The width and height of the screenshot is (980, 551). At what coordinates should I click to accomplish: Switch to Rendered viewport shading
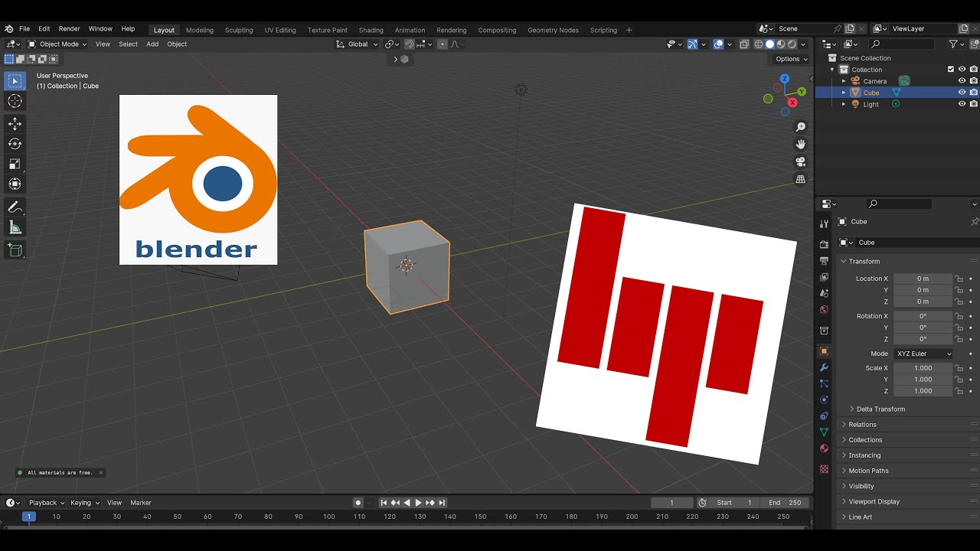click(792, 44)
